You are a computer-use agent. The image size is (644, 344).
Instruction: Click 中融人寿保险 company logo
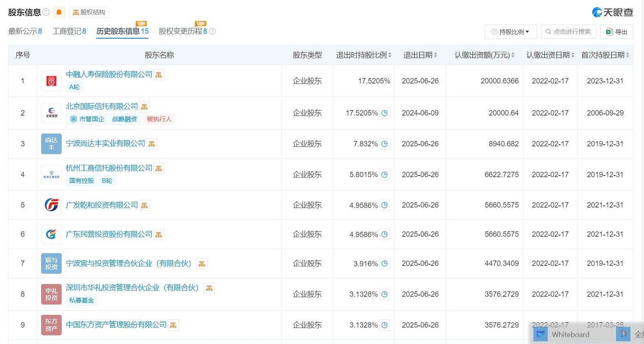point(51,81)
